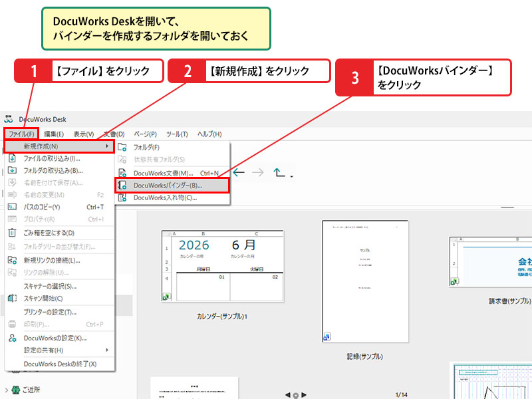Select the カレンダー(サンプル)1 thumbnail
Image resolution: width=532 pixels, height=399 pixels.
223,267
